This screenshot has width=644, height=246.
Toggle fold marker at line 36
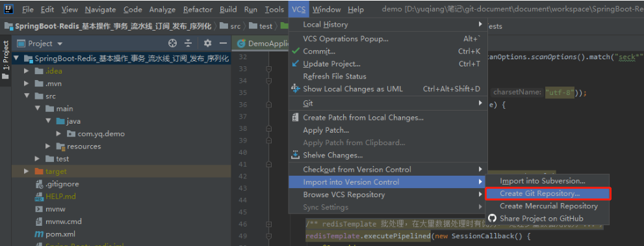click(268, 105)
